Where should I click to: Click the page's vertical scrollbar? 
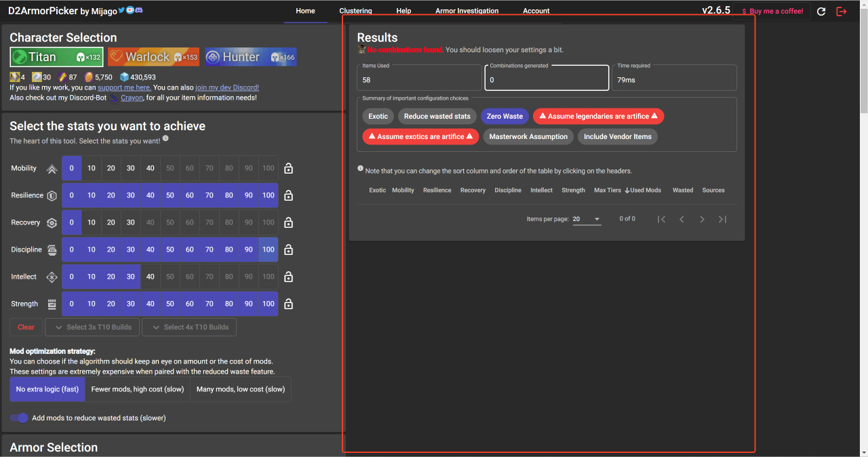pyautogui.click(x=863, y=61)
